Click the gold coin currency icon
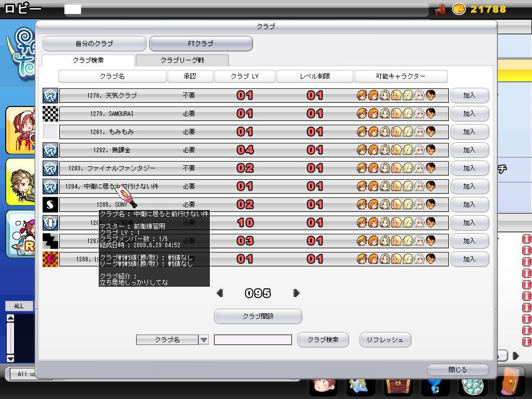The width and height of the screenshot is (532, 399). coord(458,9)
